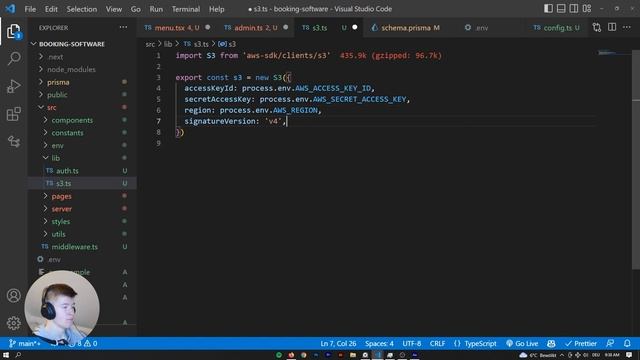Open changes compare icon in editor toolbar

(597, 27)
